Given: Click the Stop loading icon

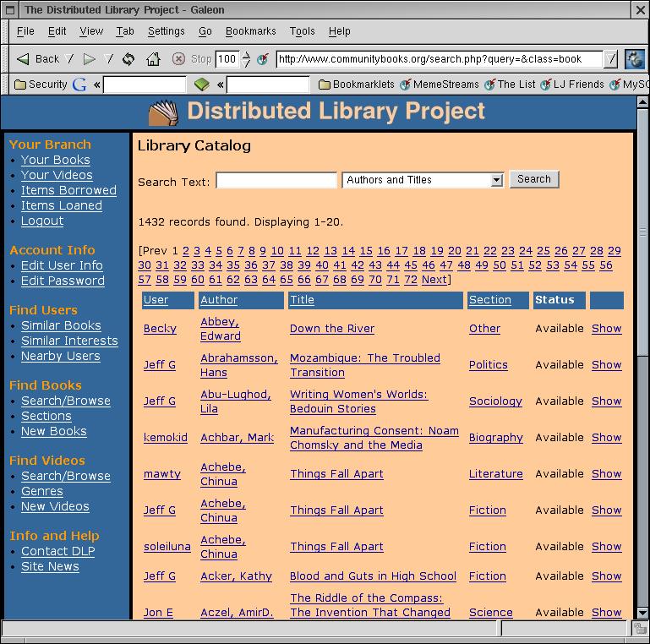Looking at the screenshot, I should (178, 59).
